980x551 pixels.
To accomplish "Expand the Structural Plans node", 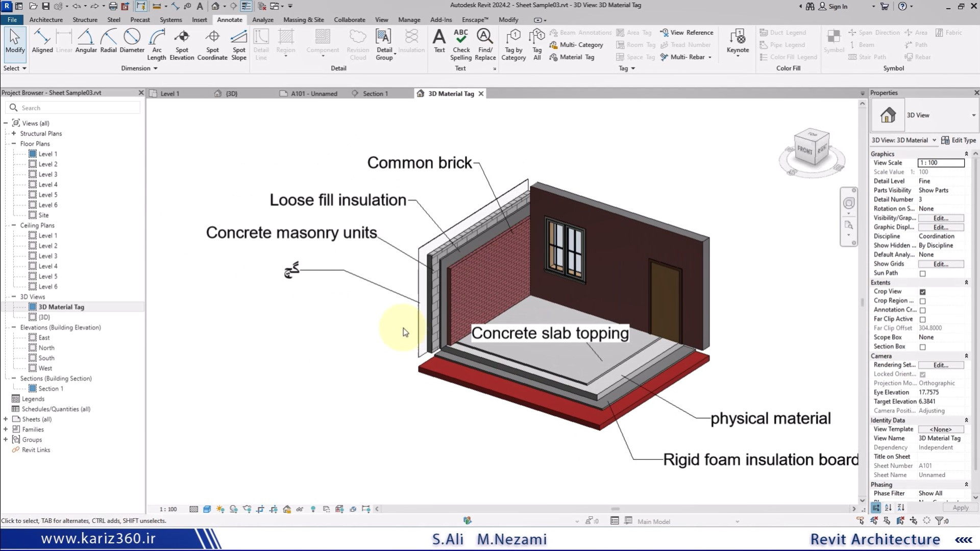I will (x=14, y=133).
